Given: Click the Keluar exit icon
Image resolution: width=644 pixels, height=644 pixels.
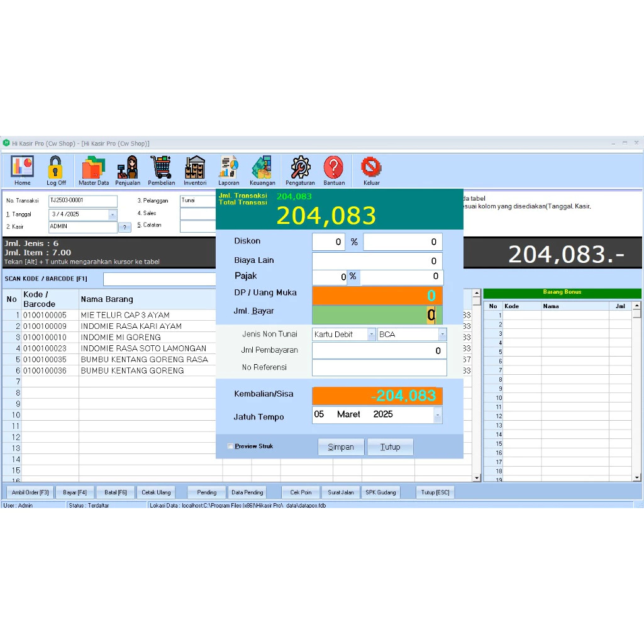Looking at the screenshot, I should tap(371, 170).
